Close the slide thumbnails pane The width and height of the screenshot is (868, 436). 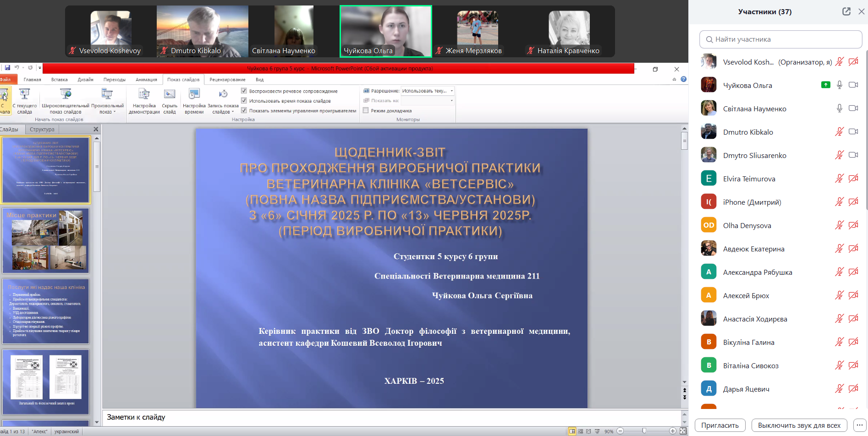click(96, 129)
